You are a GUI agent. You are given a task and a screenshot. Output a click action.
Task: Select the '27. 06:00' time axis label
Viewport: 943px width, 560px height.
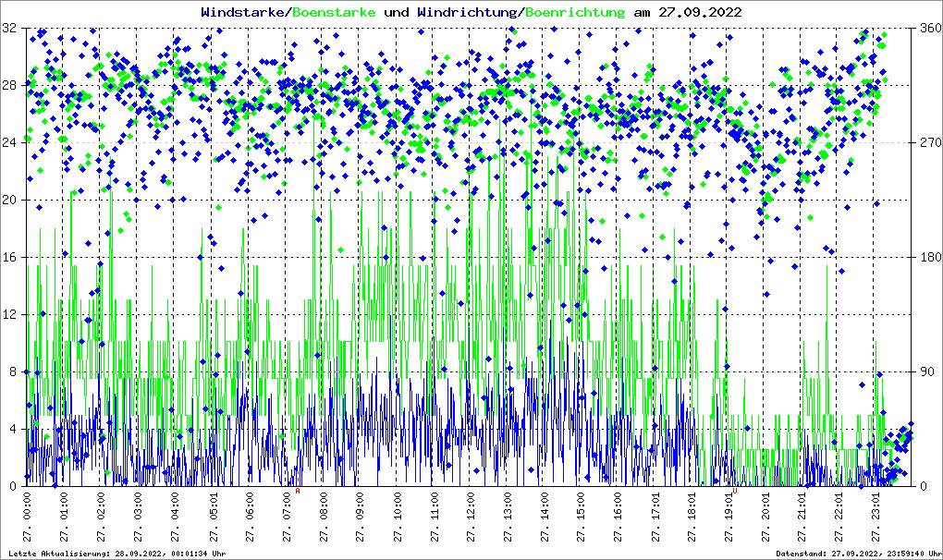[250, 517]
